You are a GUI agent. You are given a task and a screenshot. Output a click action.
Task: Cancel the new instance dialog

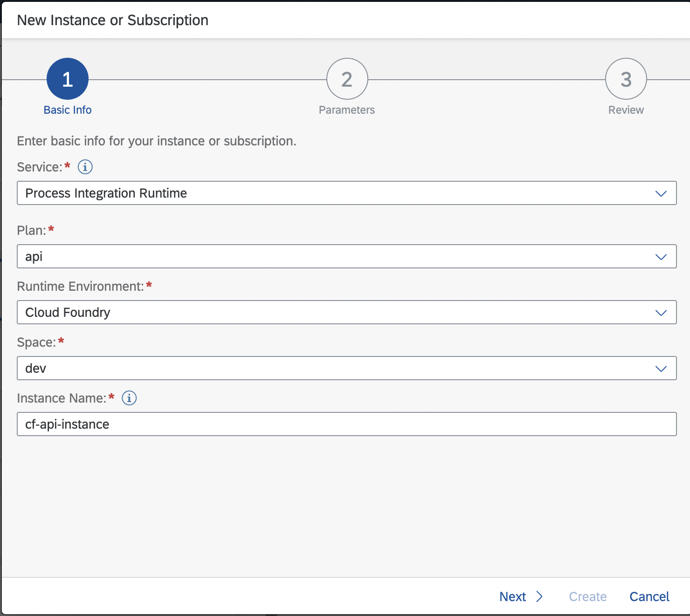(649, 596)
